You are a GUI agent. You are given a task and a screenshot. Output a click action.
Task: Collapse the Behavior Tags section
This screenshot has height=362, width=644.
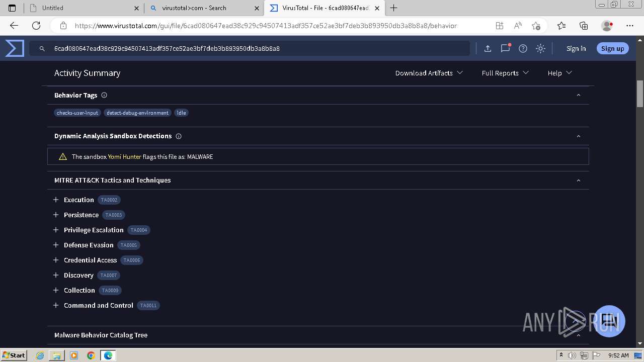[579, 95]
